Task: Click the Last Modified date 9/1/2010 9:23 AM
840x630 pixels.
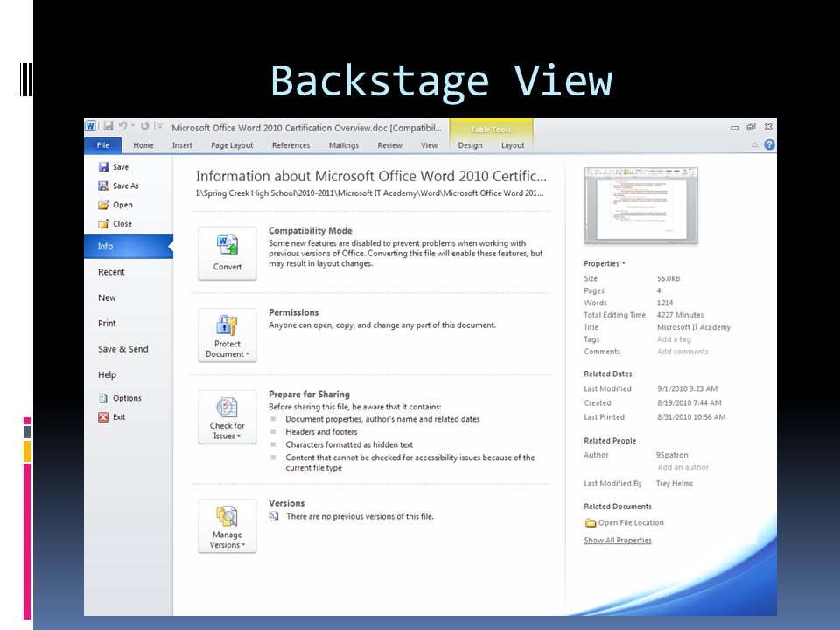Action: pos(688,388)
